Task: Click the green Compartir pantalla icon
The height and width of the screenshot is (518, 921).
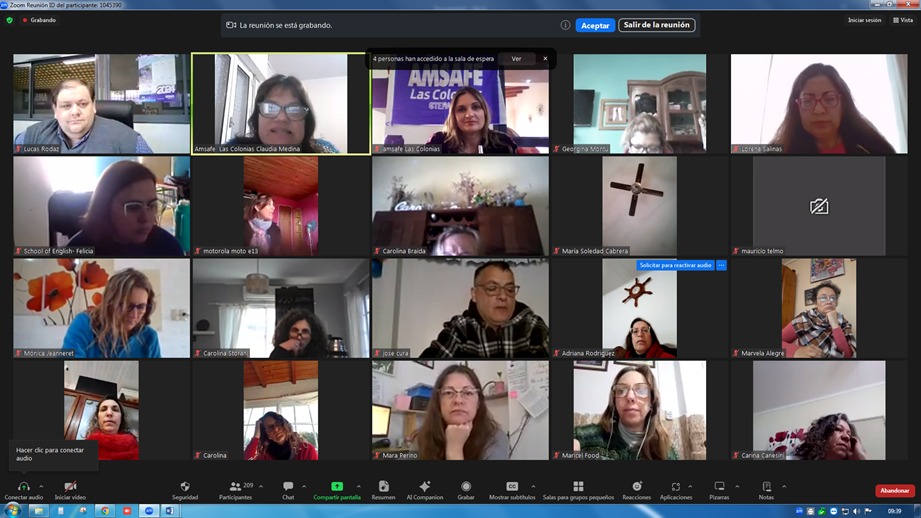Action: click(337, 487)
